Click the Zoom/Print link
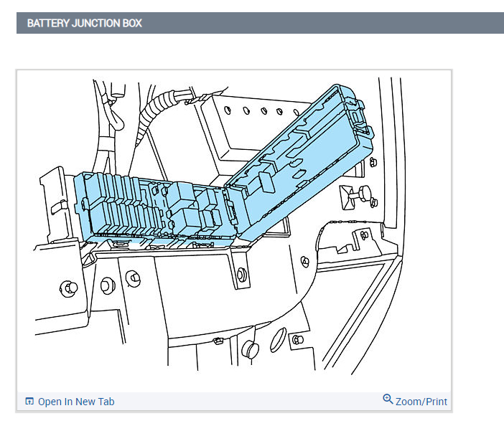 (x=415, y=401)
